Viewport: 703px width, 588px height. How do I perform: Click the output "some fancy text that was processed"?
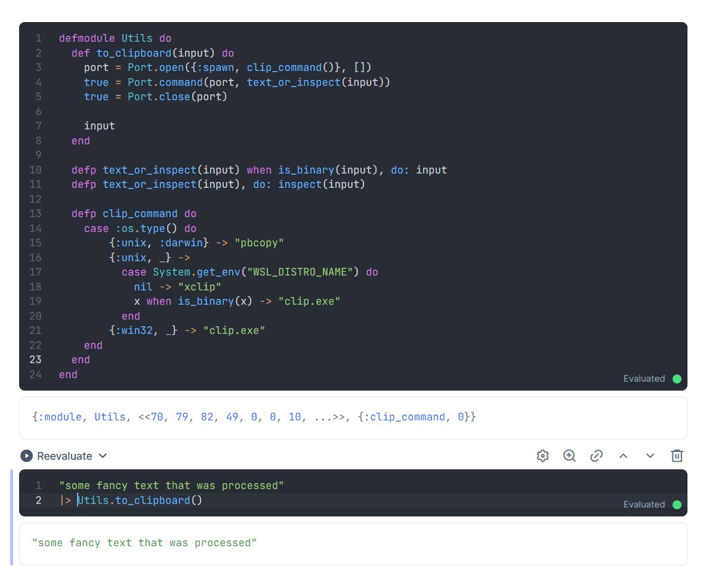pyautogui.click(x=144, y=543)
